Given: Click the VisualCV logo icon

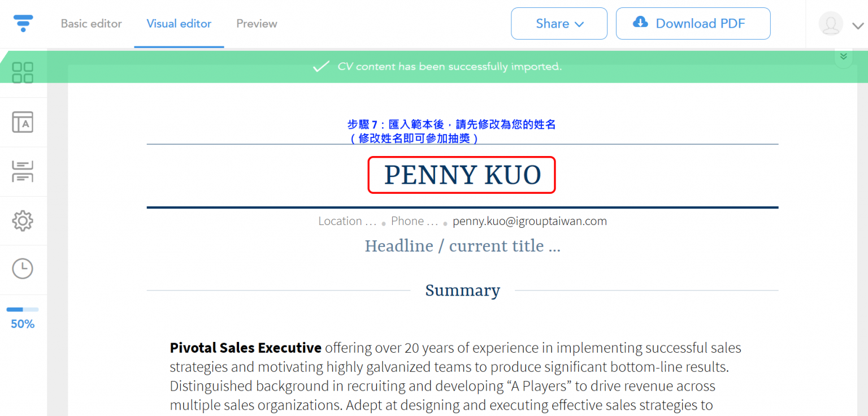Looking at the screenshot, I should (23, 23).
